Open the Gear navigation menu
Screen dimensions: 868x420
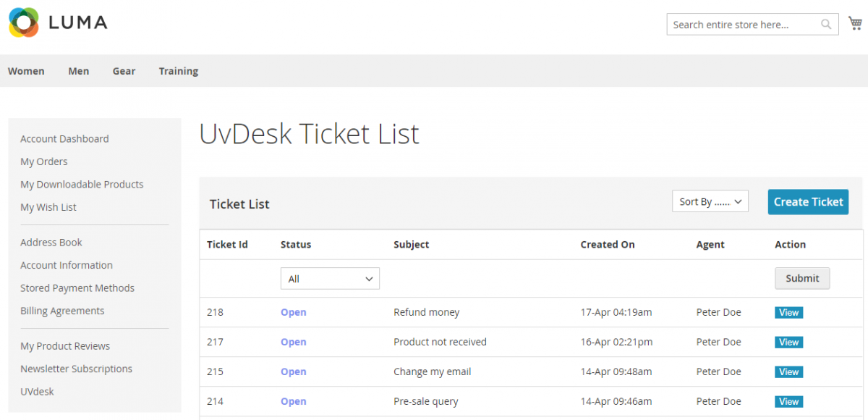coord(124,70)
